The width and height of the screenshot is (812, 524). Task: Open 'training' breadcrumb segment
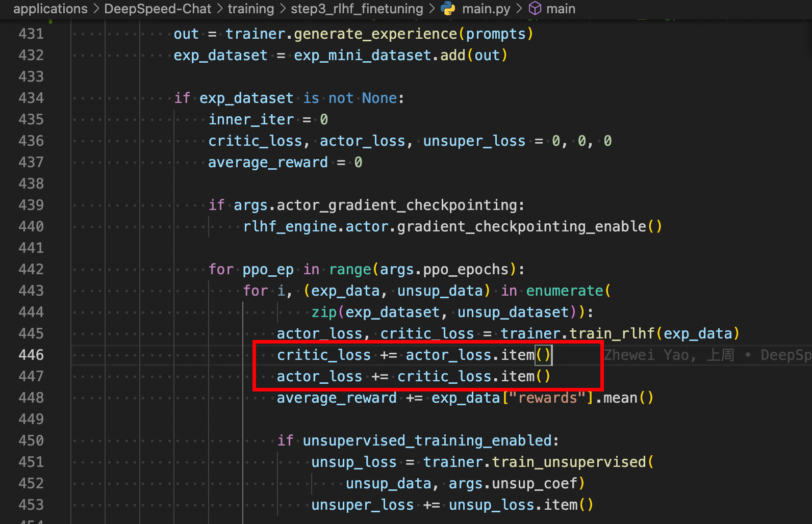tap(251, 9)
